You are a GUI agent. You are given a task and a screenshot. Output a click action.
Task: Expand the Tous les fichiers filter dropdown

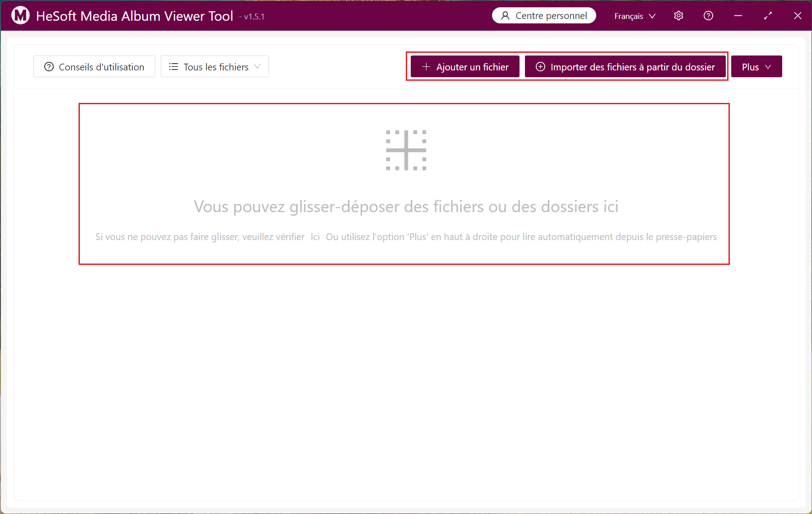tap(215, 67)
